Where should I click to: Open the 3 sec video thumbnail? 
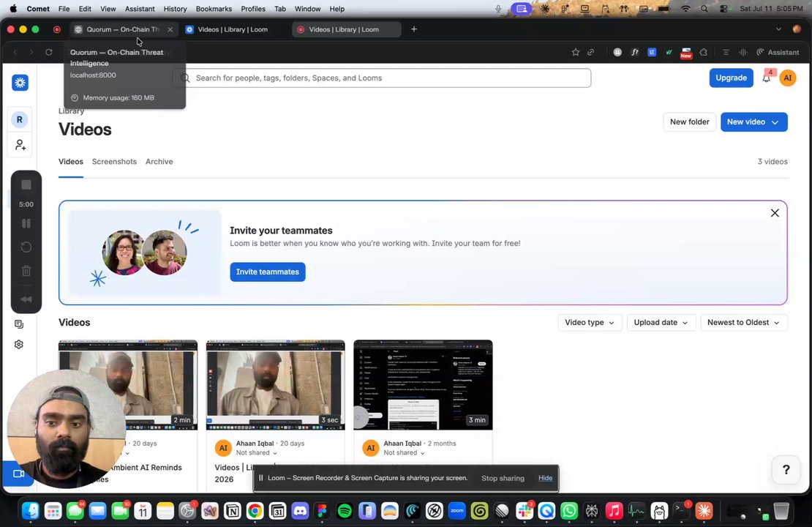pyautogui.click(x=276, y=385)
